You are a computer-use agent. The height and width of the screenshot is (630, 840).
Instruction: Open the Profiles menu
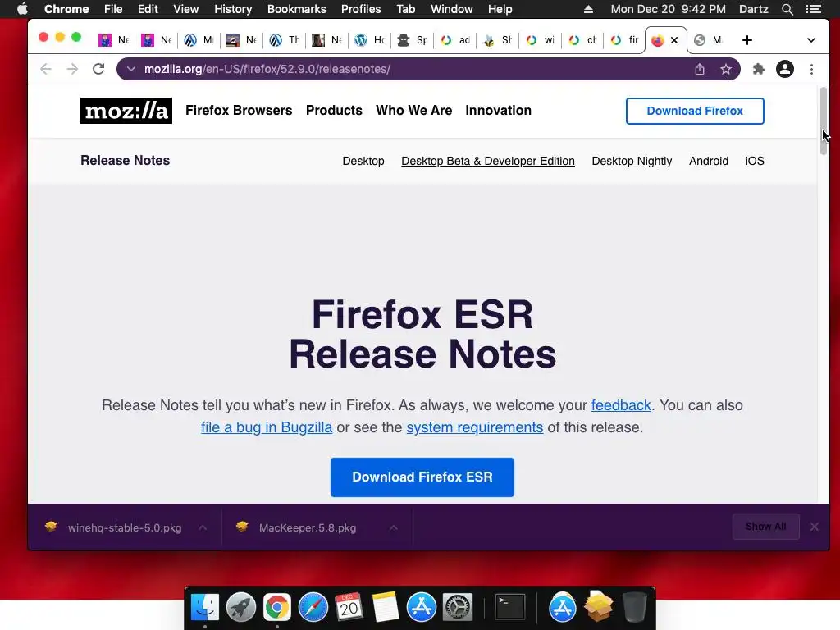click(x=361, y=9)
